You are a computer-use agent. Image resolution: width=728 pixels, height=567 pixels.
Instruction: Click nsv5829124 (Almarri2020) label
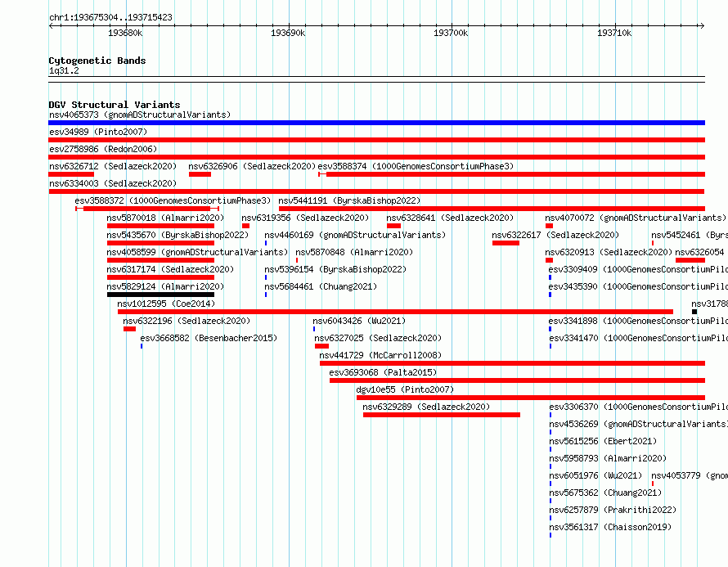click(165, 286)
